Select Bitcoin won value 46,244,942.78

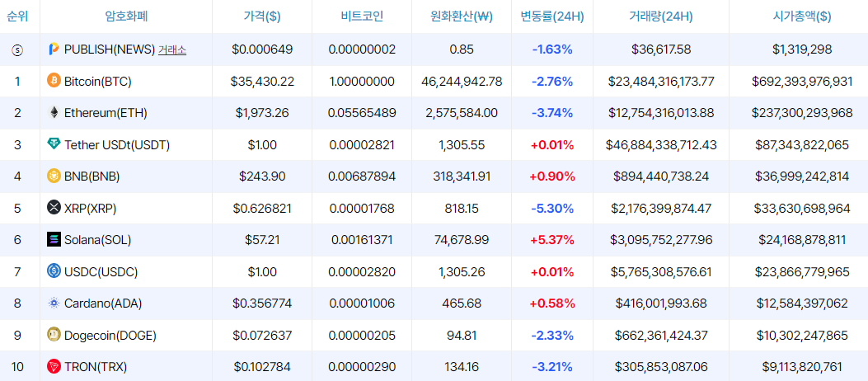(x=462, y=82)
